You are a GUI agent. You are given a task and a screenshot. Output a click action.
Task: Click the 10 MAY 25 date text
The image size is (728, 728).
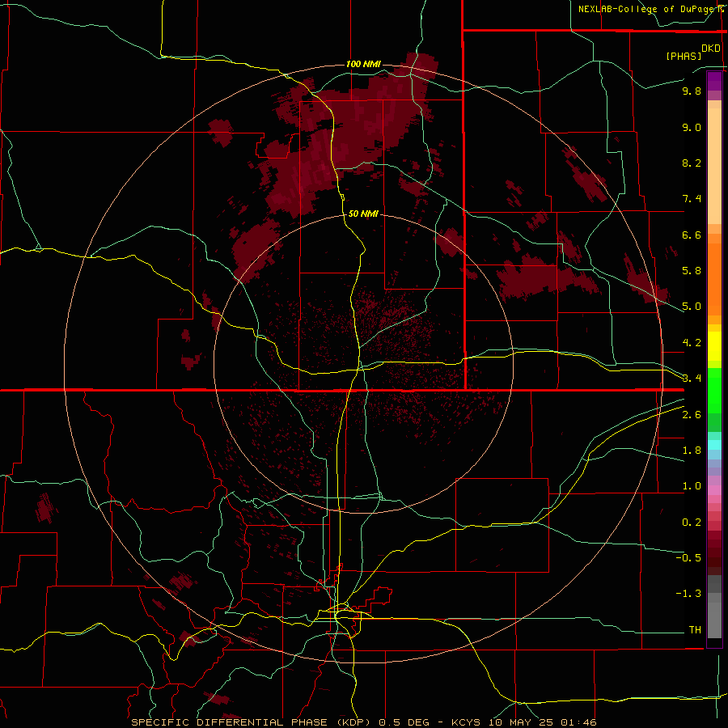[x=522, y=722]
